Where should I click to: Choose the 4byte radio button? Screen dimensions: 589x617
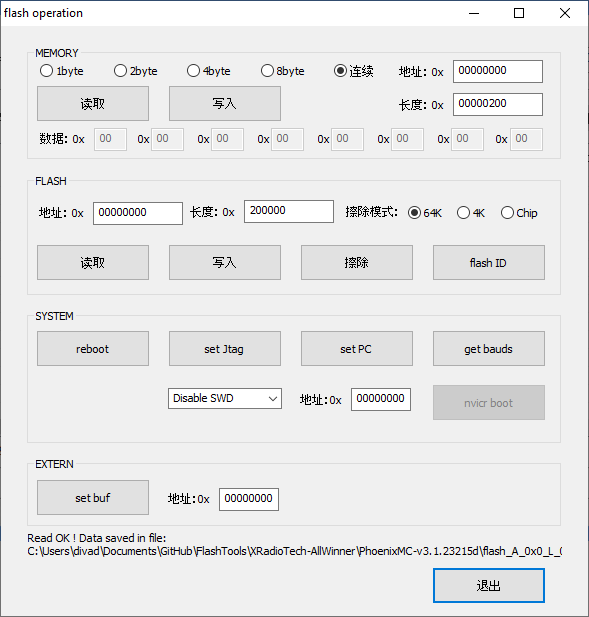[209, 71]
